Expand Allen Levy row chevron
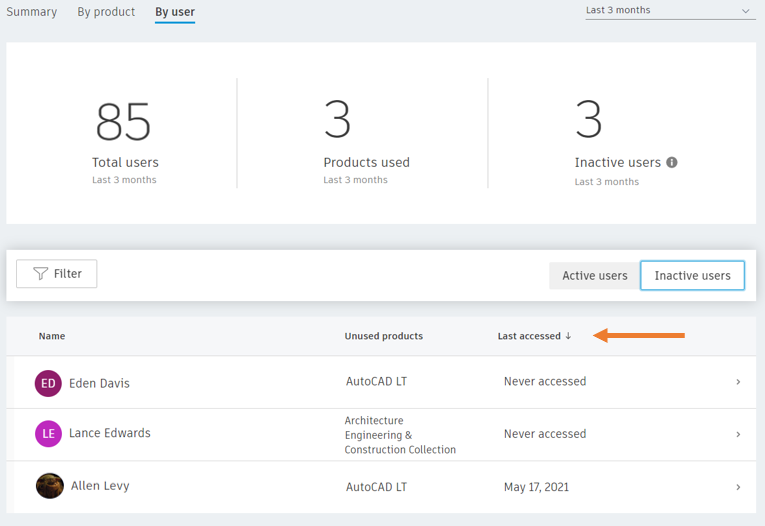The width and height of the screenshot is (765, 526). (738, 487)
